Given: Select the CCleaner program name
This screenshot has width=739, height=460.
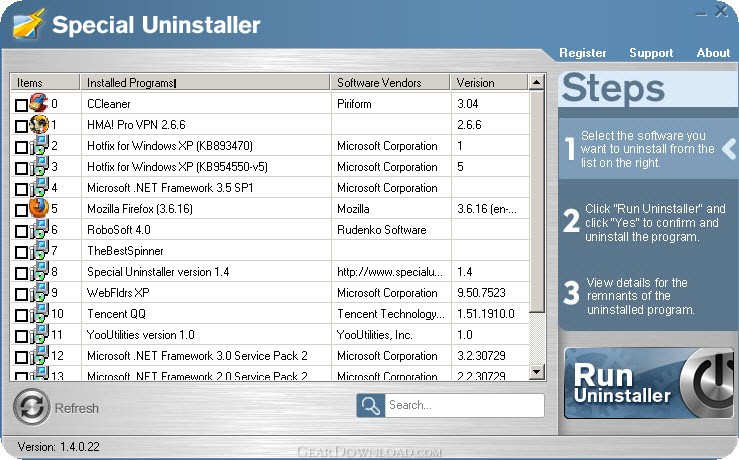Looking at the screenshot, I should pyautogui.click(x=109, y=104).
